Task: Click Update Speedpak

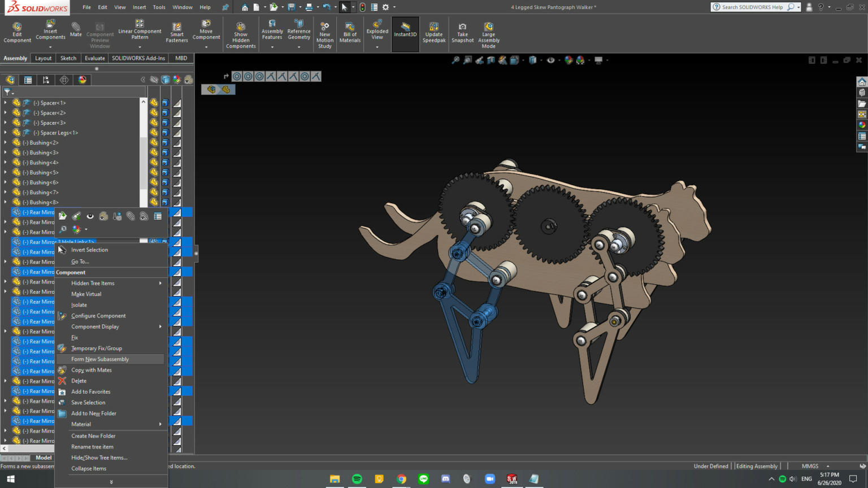Action: [x=434, y=33]
